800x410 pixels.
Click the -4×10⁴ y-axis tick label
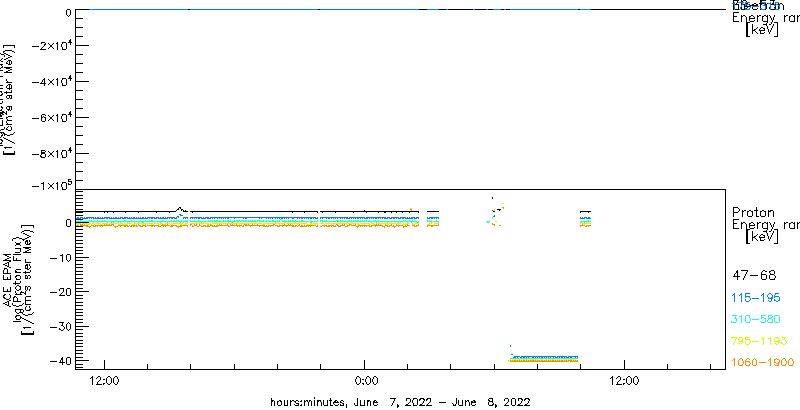52,82
